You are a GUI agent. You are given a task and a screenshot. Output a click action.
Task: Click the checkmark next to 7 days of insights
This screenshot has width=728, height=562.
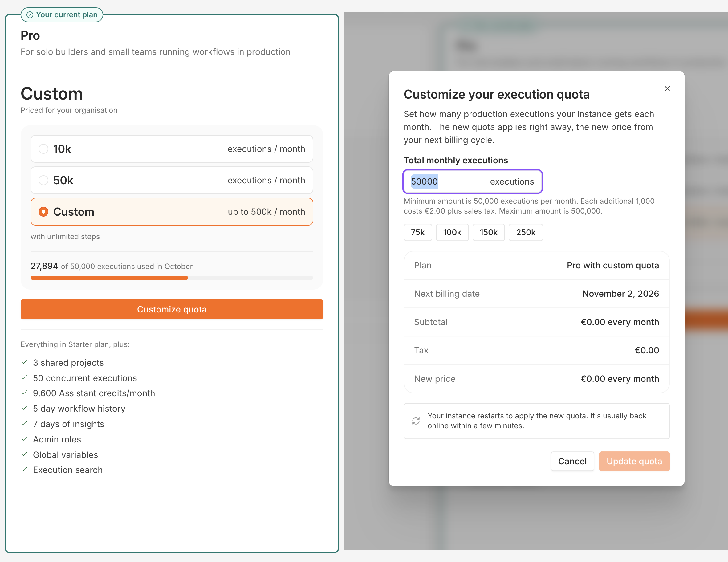pos(24,424)
